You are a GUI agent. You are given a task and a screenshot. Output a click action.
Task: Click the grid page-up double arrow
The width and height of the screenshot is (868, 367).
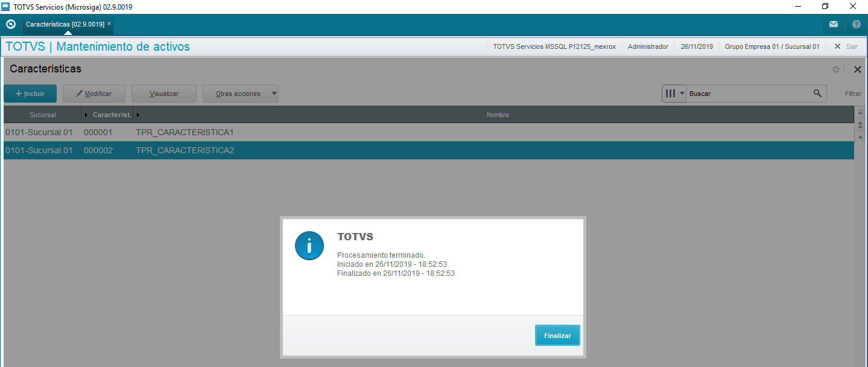pyautogui.click(x=860, y=124)
